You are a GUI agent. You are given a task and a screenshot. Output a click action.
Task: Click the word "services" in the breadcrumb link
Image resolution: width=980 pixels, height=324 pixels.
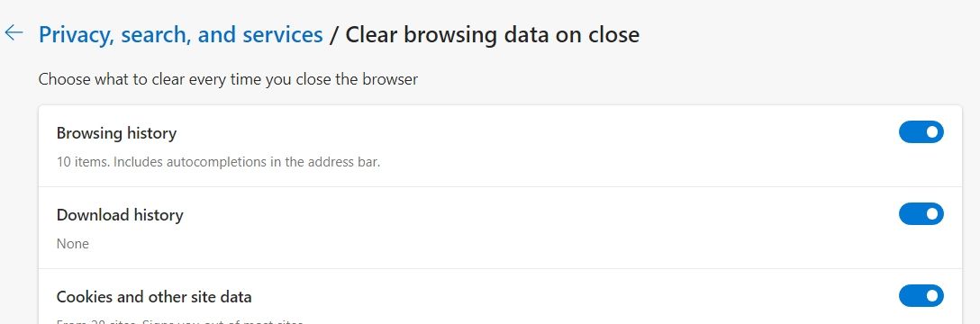click(x=283, y=35)
